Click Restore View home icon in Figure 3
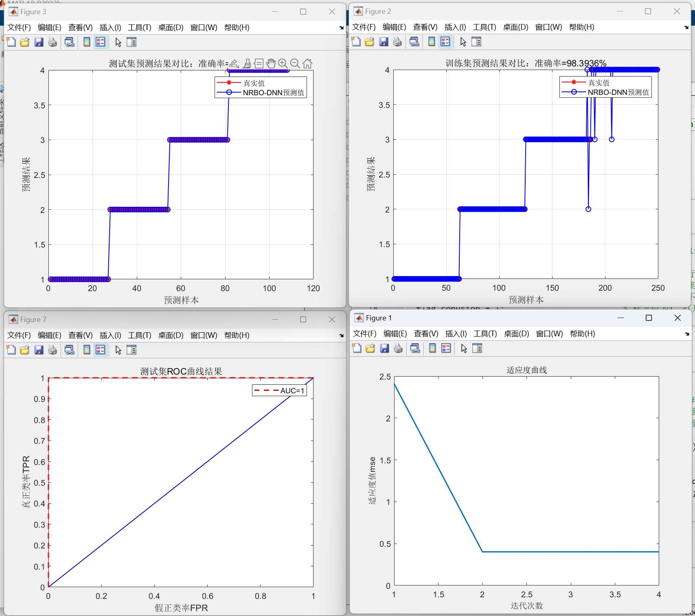This screenshot has width=695, height=616. (x=307, y=64)
